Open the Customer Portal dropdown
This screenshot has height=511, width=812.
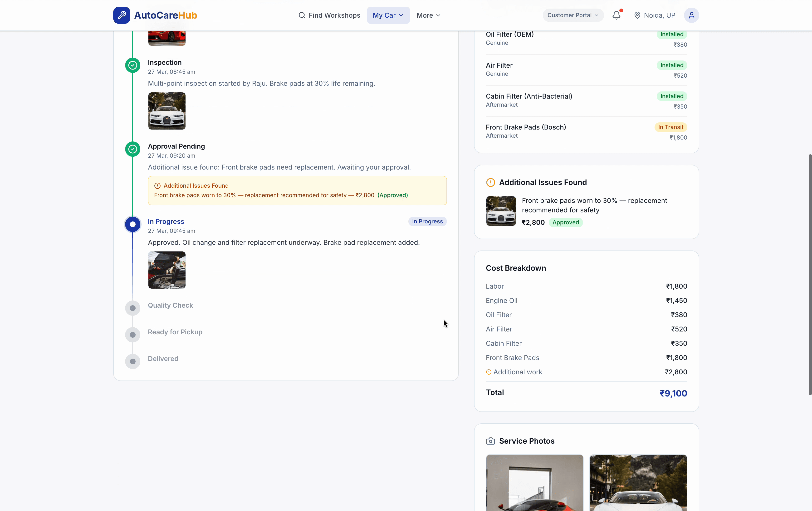pyautogui.click(x=572, y=15)
